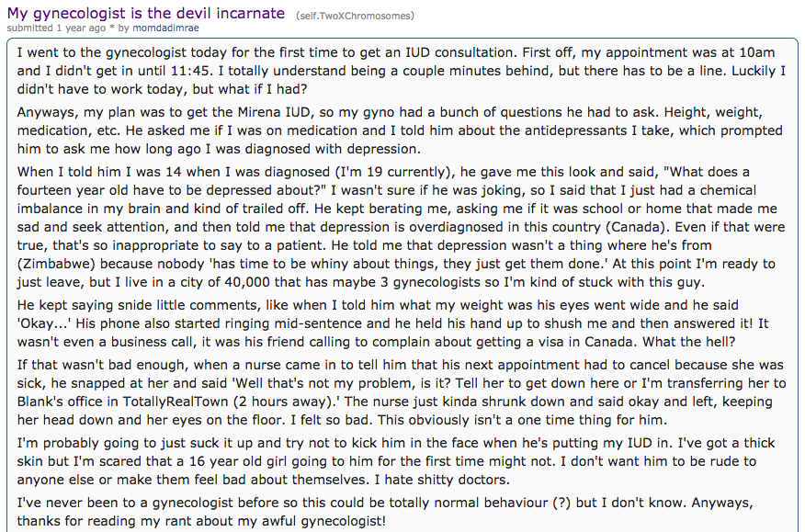The width and height of the screenshot is (805, 532).
Task: Click the paragraph beginning "He kept saying snide"
Action: (392, 323)
